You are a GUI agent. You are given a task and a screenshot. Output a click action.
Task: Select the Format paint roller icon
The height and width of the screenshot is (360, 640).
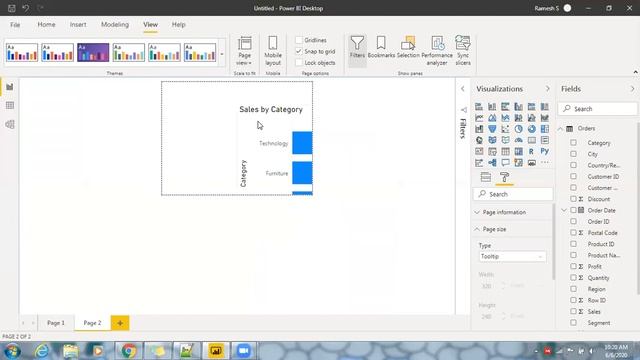pyautogui.click(x=504, y=177)
